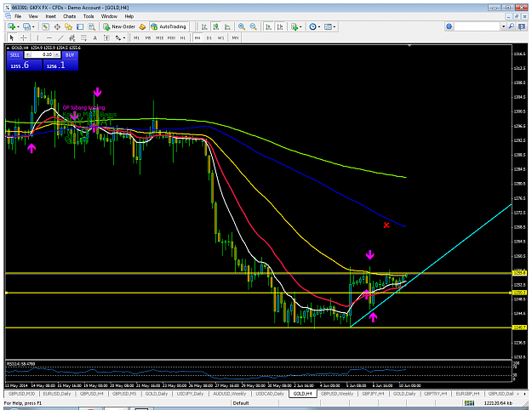Draw a horizontal line tool
The height and width of the screenshot is (410, 532).
[x=49, y=38]
